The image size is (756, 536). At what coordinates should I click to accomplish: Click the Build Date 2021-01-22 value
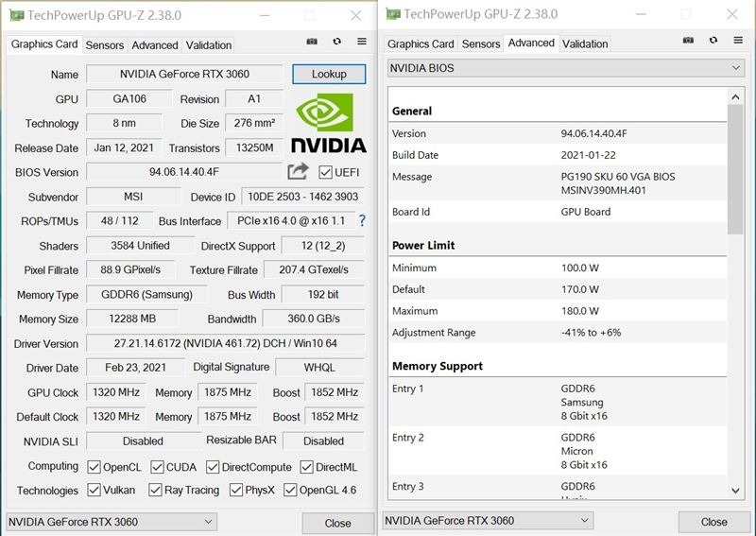pos(588,155)
